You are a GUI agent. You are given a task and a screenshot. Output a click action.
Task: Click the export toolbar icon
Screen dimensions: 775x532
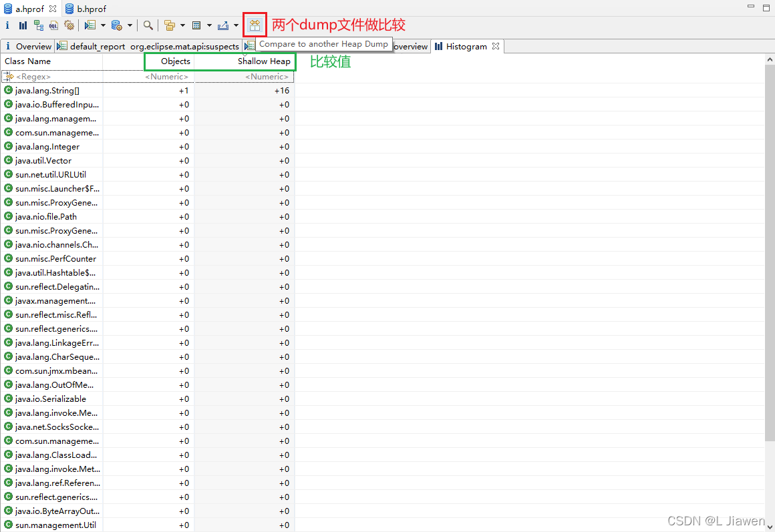click(223, 25)
